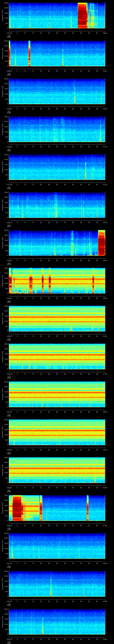This screenshot has height=644, width=114.
Task: Click the "51:00" end-of-axis label
Action: (105, 525)
